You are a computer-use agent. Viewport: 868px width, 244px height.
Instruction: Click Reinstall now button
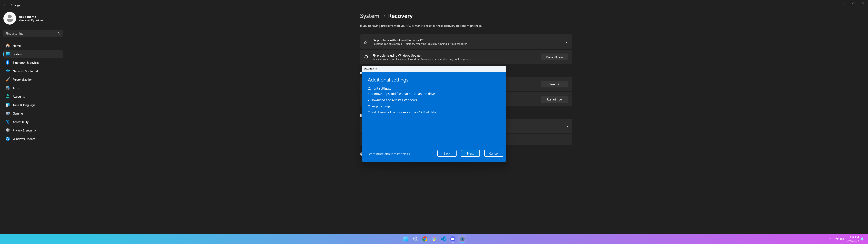pos(554,57)
